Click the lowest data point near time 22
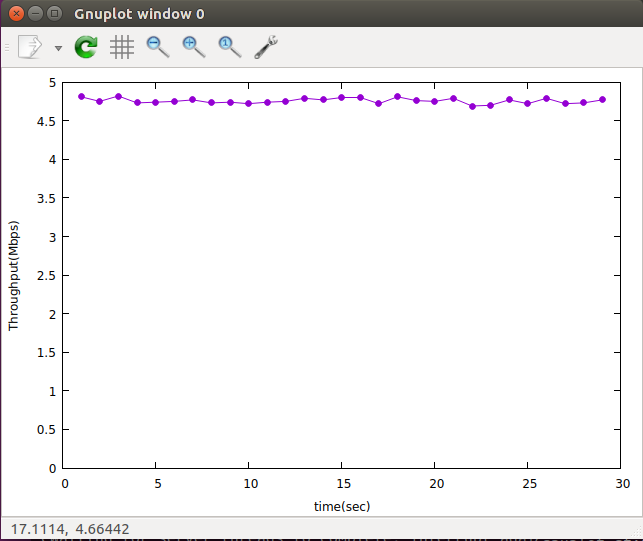643x541 pixels. point(472,106)
